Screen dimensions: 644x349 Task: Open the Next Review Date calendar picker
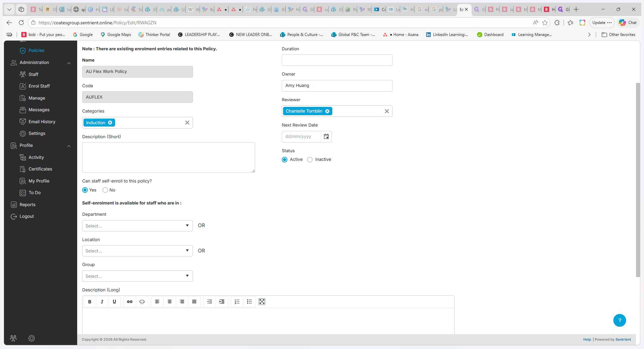click(326, 137)
